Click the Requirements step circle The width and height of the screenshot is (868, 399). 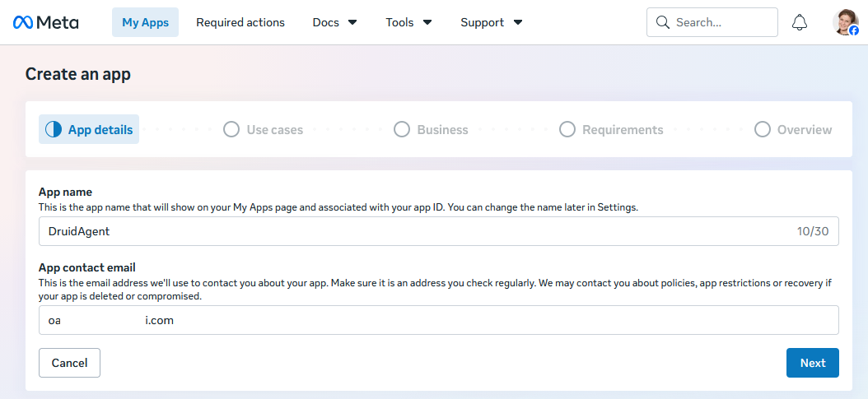click(x=567, y=129)
